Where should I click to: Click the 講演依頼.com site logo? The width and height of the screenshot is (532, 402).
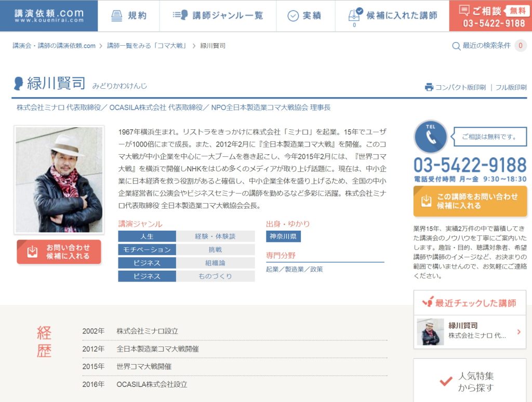pyautogui.click(x=49, y=16)
